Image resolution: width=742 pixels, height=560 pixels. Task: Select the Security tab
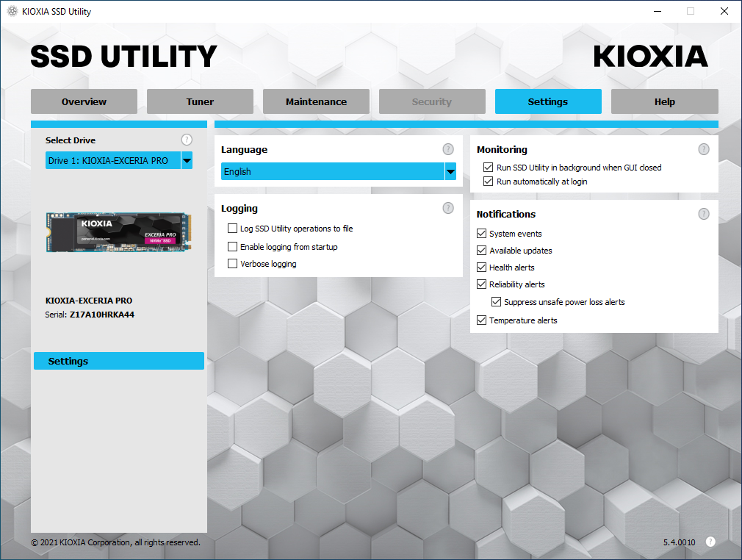pyautogui.click(x=432, y=101)
